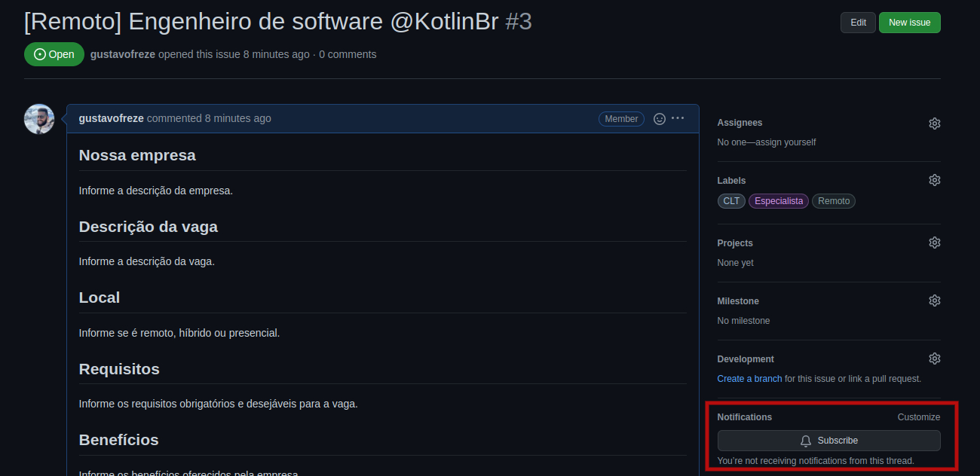Viewport: 980px width, 476px height.
Task: Click the 'Local' heading
Action: tap(100, 297)
